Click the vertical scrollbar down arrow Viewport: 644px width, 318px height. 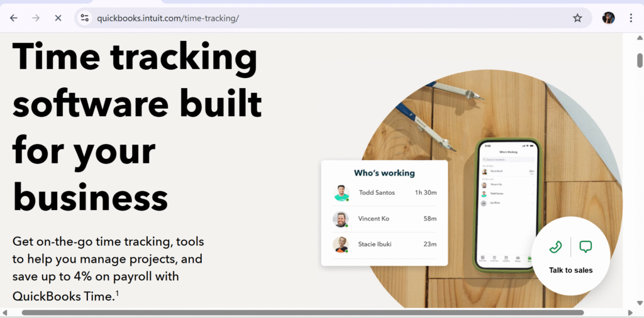(640, 303)
